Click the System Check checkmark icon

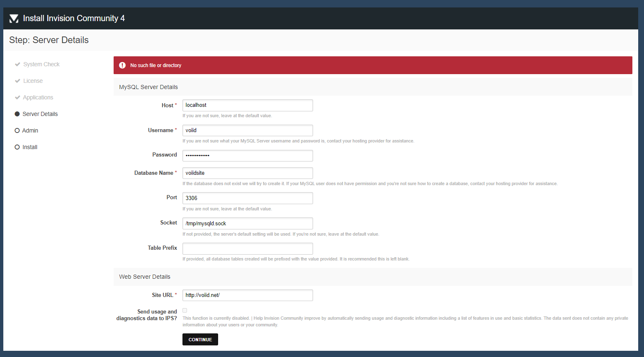[x=17, y=64]
